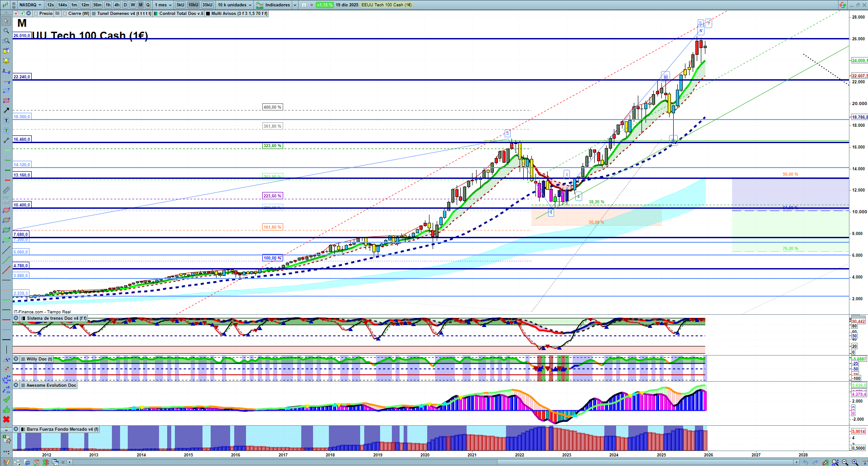Screen dimensions: 868x466
Task: Expand the 1 mes period dropdown
Action: tap(163, 5)
